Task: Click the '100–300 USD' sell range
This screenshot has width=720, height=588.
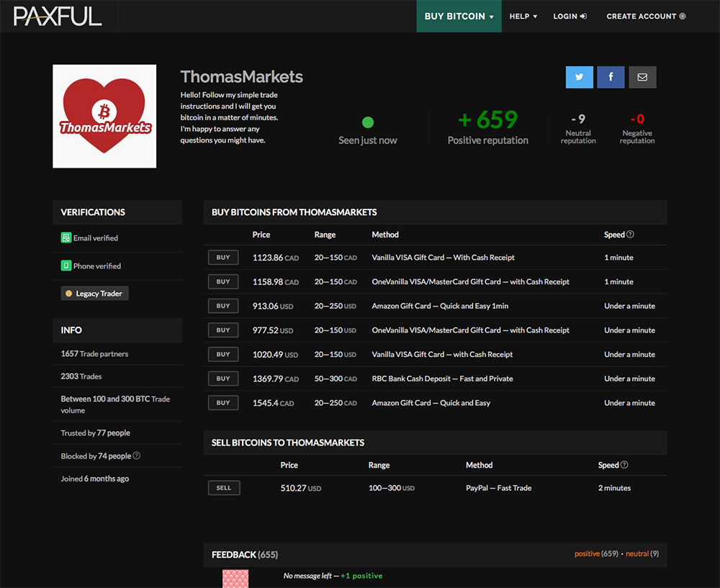Action: (x=391, y=487)
